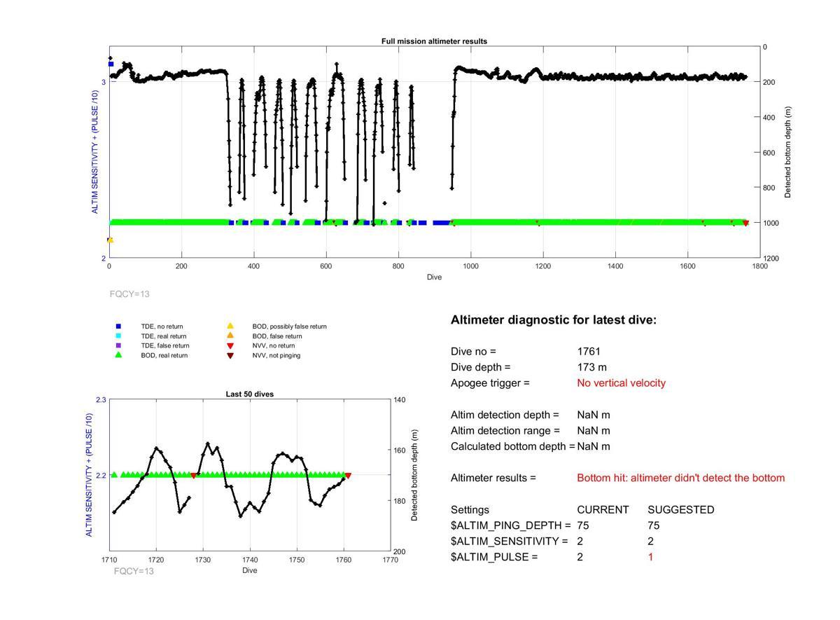Click the yellow triangle at the start of full mission plot
Image resolution: width=840 pixels, height=620 pixels.
coord(110,240)
